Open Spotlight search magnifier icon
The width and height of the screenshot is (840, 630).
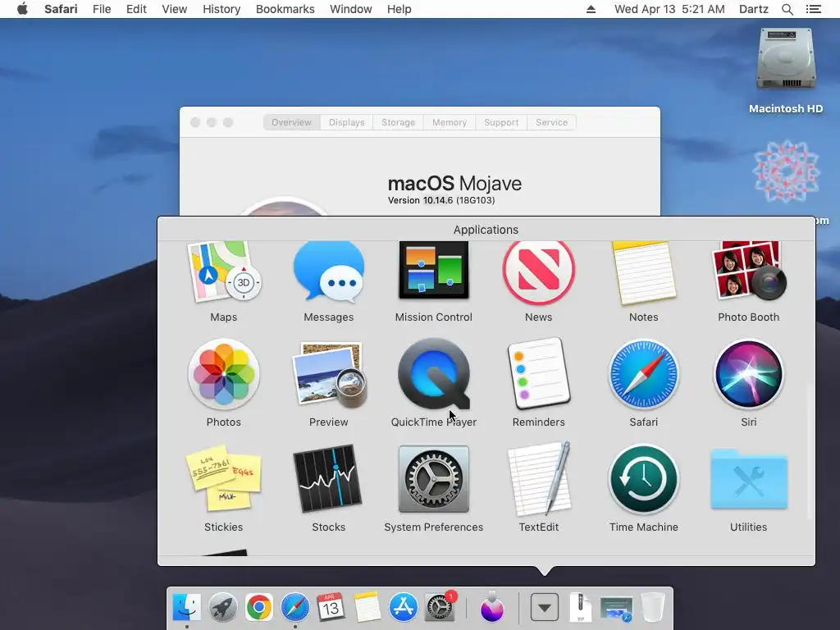787,9
